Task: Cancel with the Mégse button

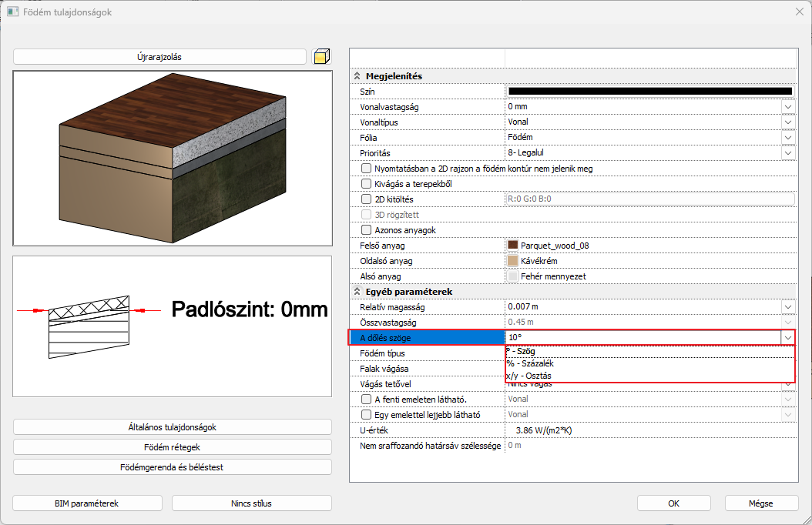Action: click(761, 503)
